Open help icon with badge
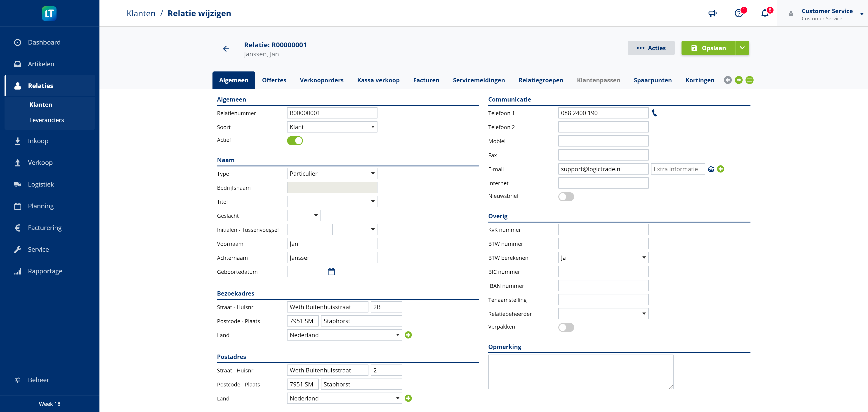Screen dimensions: 868x412 [739, 14]
